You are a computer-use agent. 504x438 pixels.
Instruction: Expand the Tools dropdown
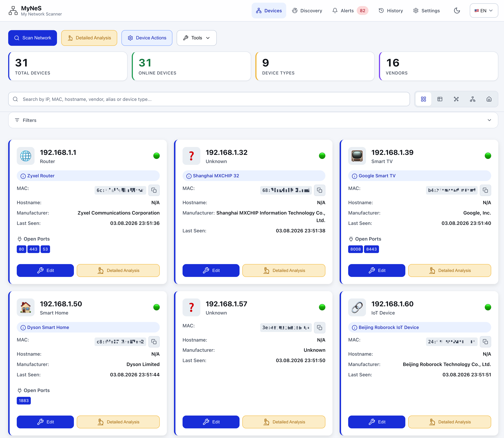(197, 38)
